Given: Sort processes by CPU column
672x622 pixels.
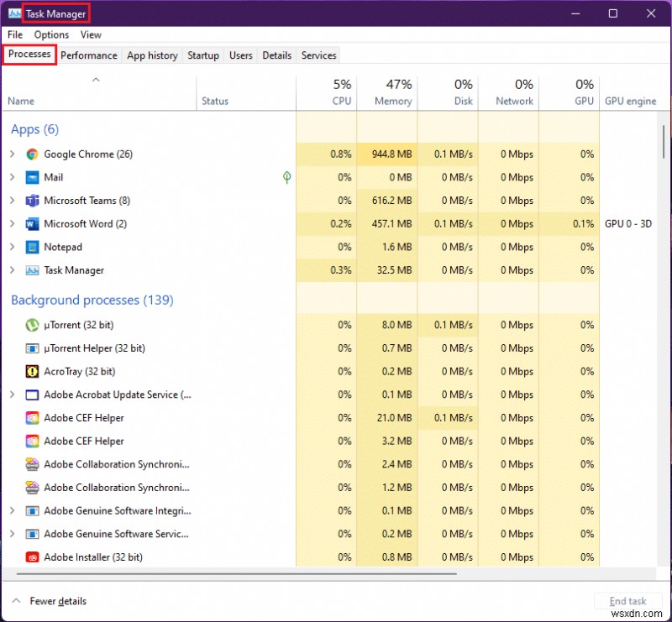Looking at the screenshot, I should pos(326,93).
